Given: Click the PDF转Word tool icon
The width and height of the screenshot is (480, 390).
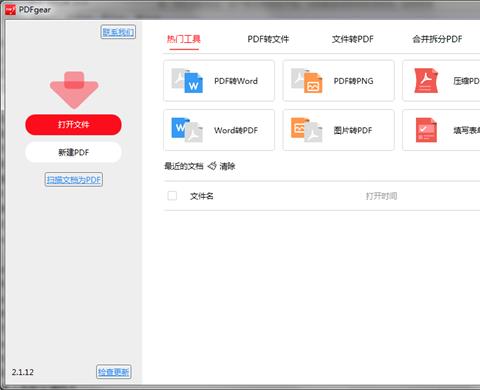Looking at the screenshot, I should [x=187, y=81].
